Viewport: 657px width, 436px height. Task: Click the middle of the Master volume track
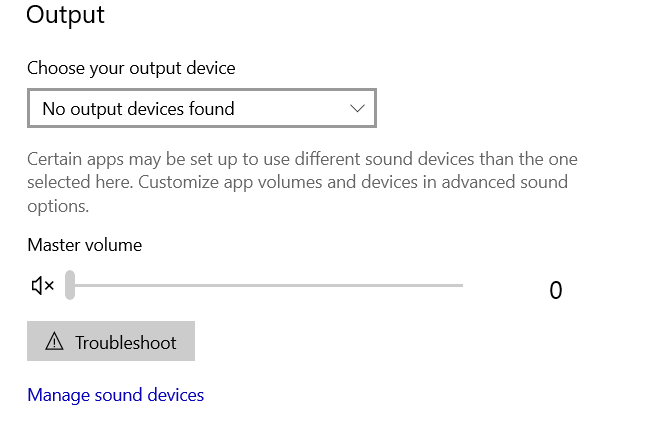[266, 286]
